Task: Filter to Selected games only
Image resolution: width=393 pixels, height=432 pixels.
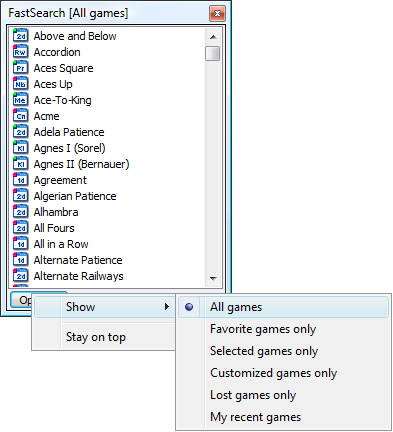Action: tap(283, 351)
